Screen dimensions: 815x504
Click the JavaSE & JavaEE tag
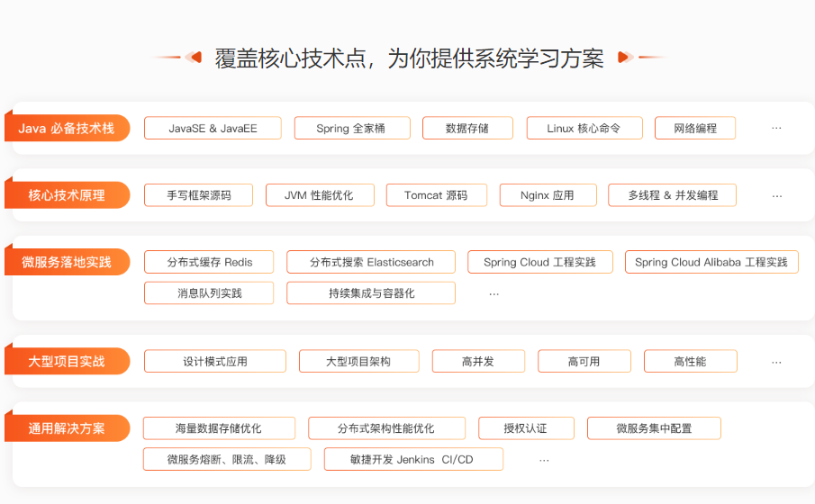coord(213,128)
